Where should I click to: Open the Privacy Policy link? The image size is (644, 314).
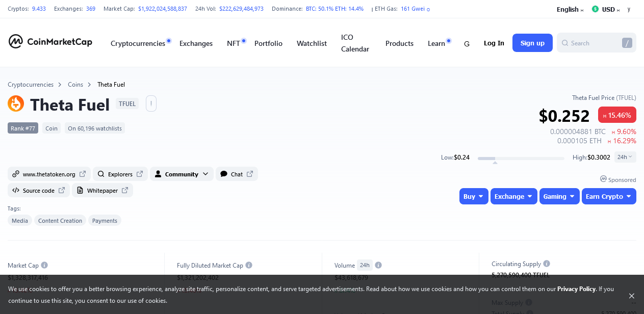click(x=576, y=289)
